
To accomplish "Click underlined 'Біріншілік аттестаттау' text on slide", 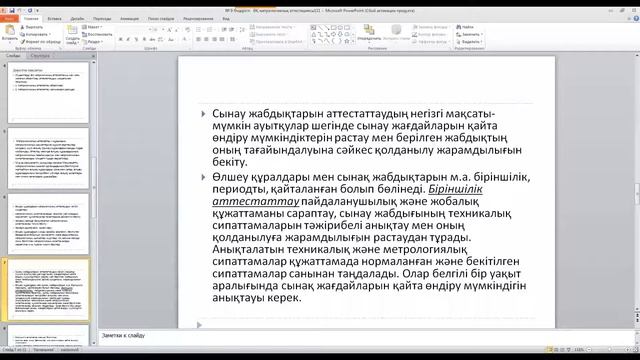I will tap(347, 195).
